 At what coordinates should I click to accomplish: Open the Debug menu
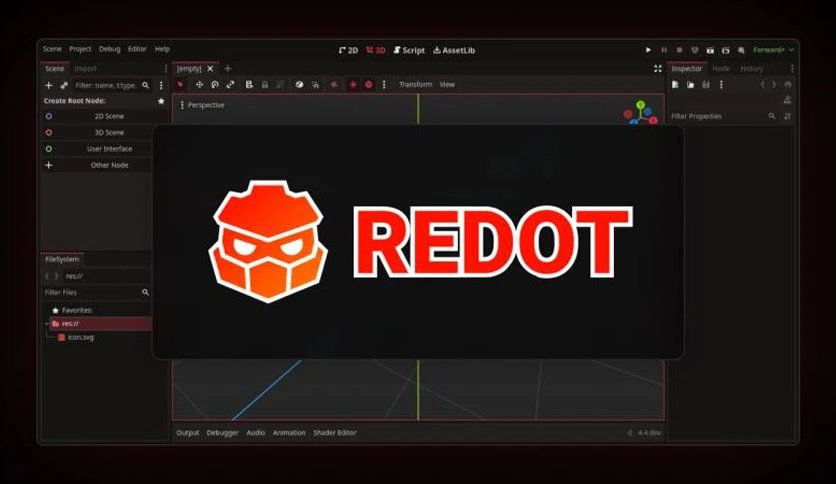coord(109,49)
